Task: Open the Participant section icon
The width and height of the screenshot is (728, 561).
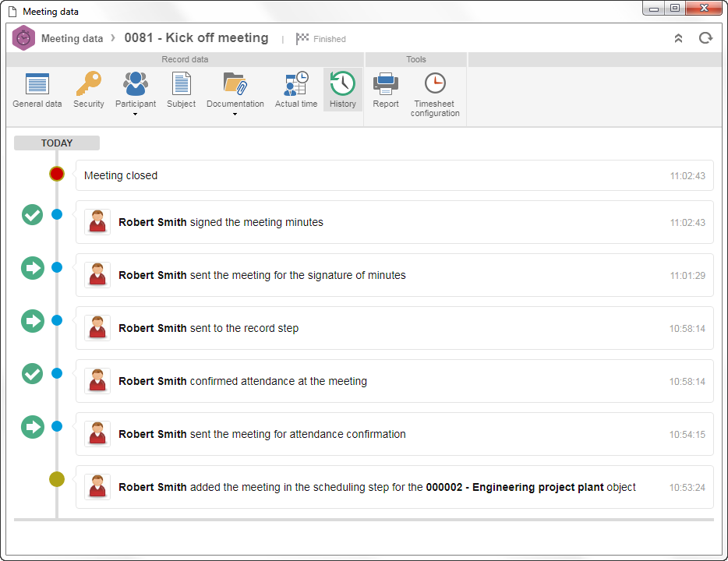Action: [136, 84]
